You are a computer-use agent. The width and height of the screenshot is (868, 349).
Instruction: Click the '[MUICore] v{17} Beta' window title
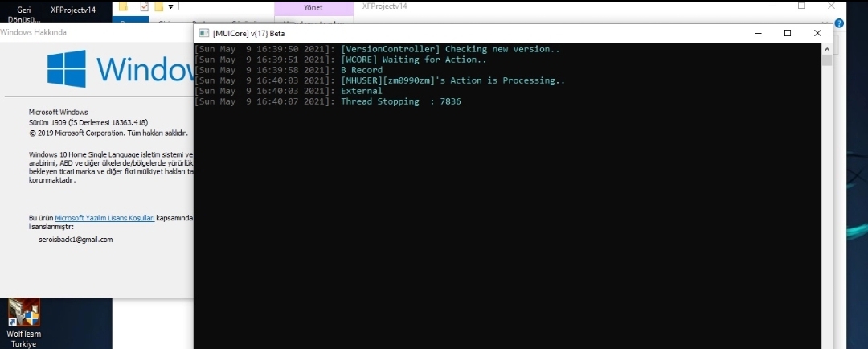coord(248,33)
